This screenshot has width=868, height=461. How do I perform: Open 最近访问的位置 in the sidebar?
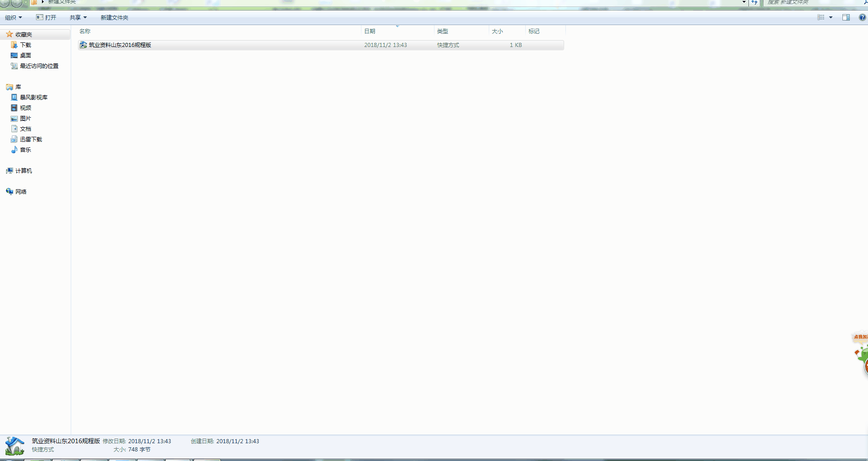39,66
